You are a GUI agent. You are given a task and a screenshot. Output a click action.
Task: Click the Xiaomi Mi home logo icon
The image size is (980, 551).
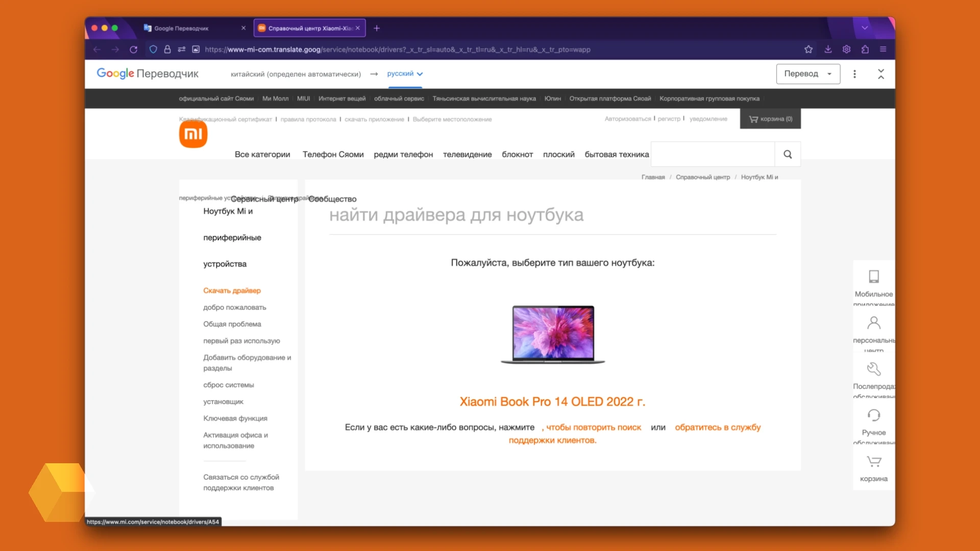(193, 134)
